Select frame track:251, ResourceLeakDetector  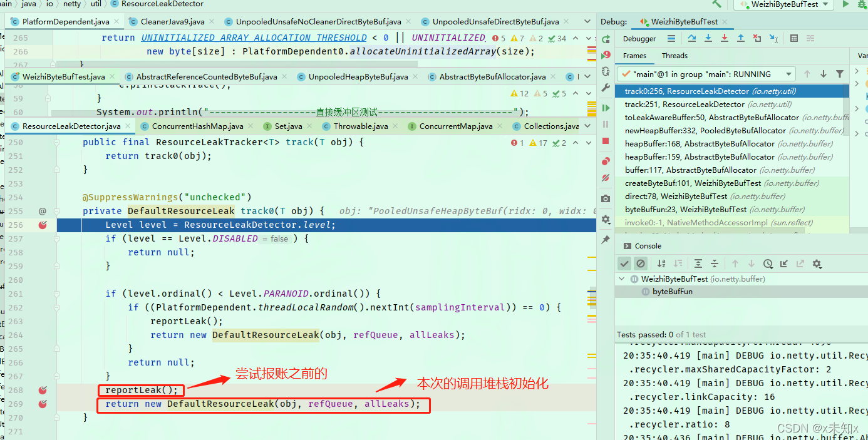731,105
